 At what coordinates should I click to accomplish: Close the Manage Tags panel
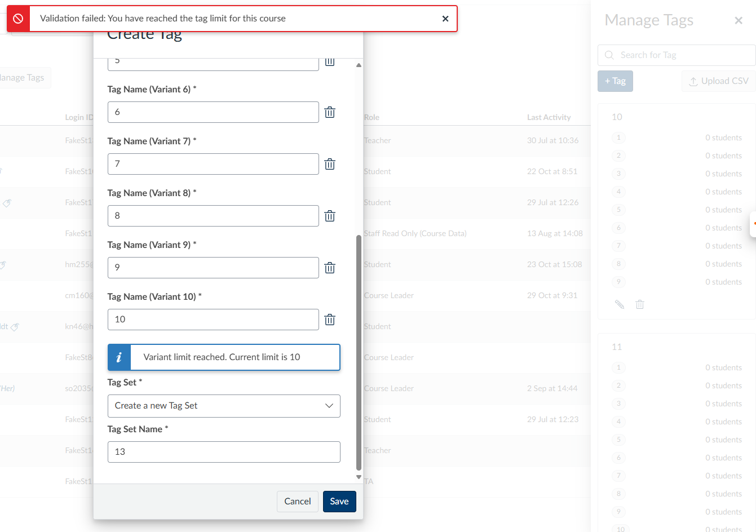[x=739, y=20]
